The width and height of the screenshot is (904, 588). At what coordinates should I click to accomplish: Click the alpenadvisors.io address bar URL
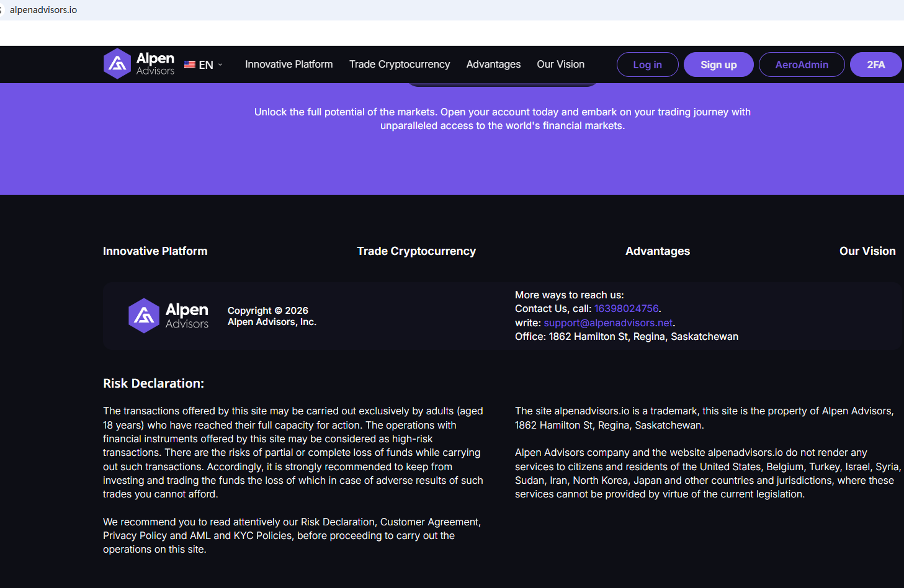pyautogui.click(x=43, y=10)
